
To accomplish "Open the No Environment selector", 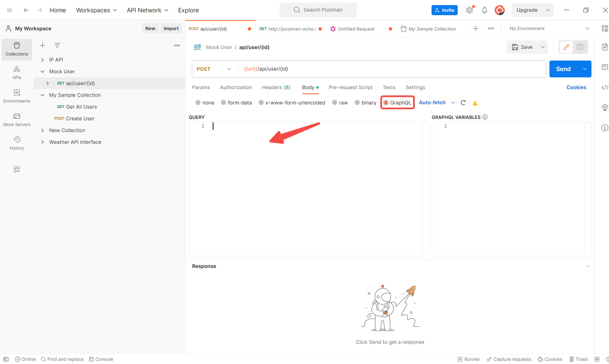I will point(550,29).
